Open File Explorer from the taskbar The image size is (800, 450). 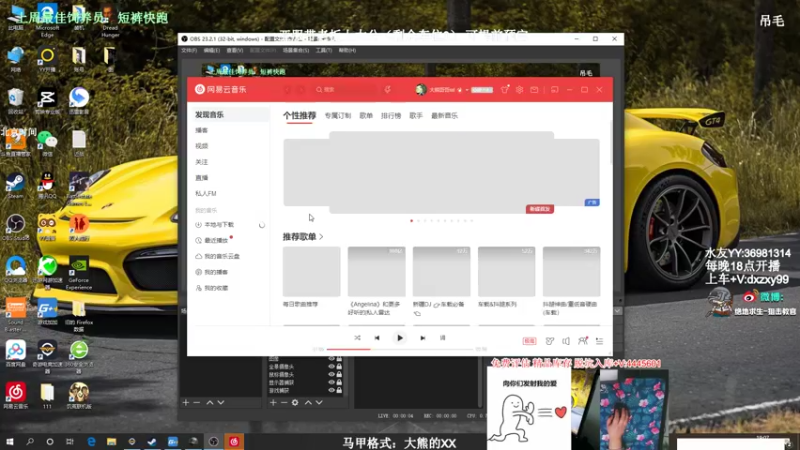111,442
